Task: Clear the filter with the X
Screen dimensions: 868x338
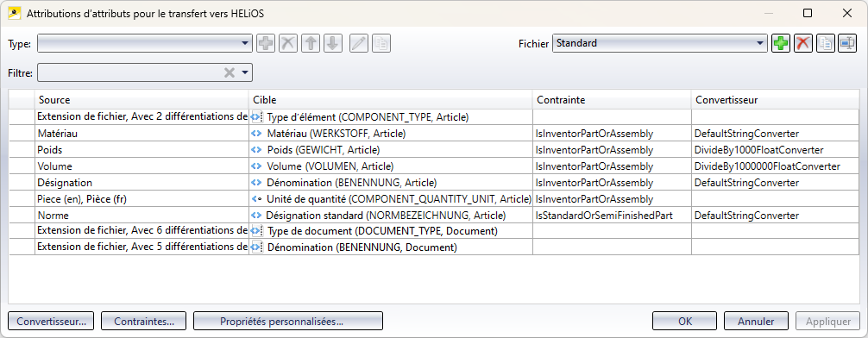Action: click(x=230, y=72)
